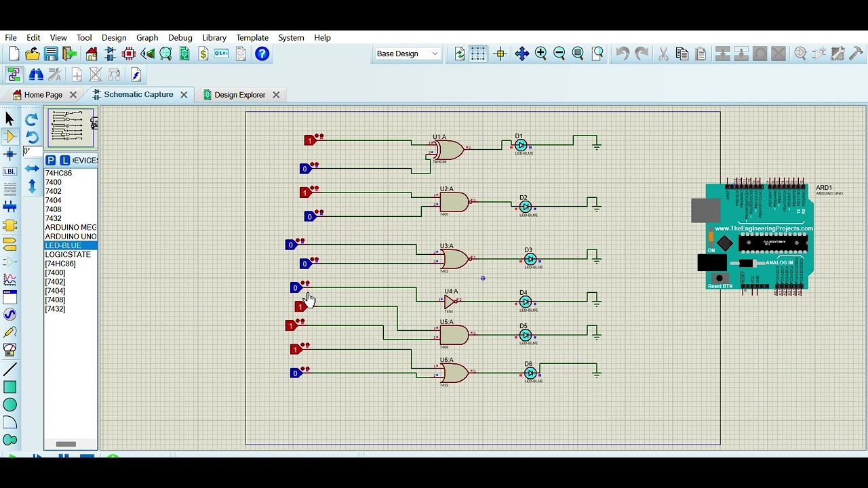
Task: Select the Junction Dot Mode tool
Action: [x=9, y=154]
